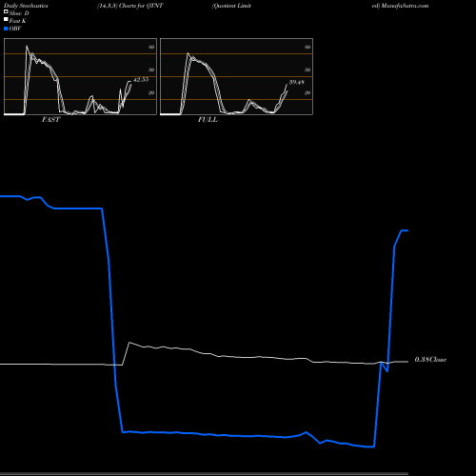This screenshot has width=476, height=476.
Task: Click the 39.48 value in FULL chart
Action: point(297,82)
